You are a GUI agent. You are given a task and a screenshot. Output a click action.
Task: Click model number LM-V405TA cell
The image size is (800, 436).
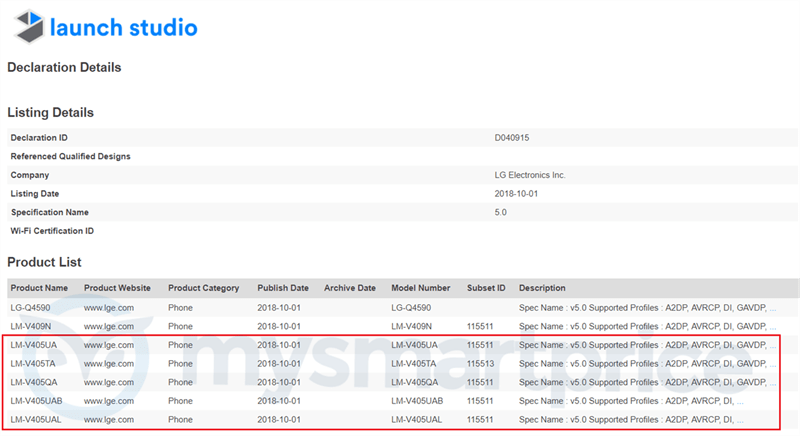[x=414, y=364]
